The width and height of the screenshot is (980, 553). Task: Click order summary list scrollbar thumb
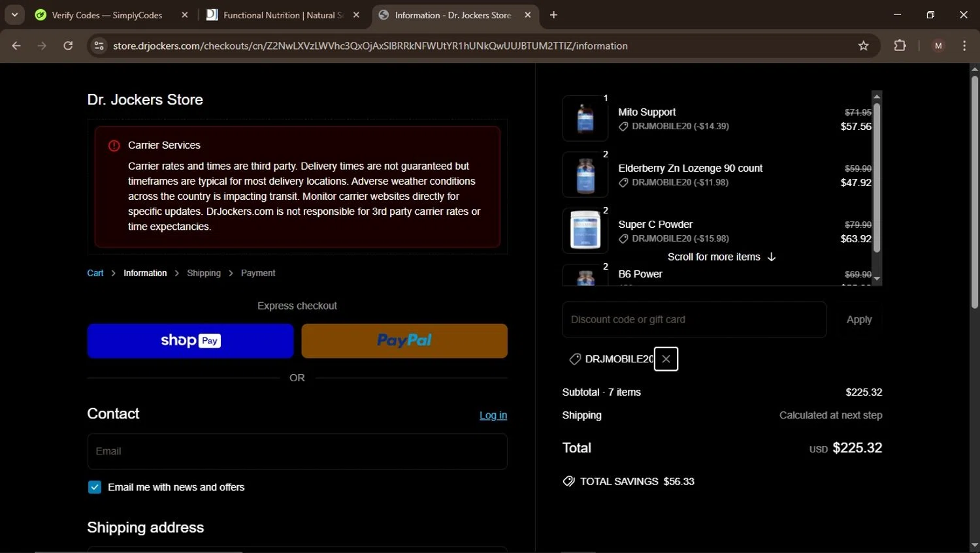coord(877,178)
